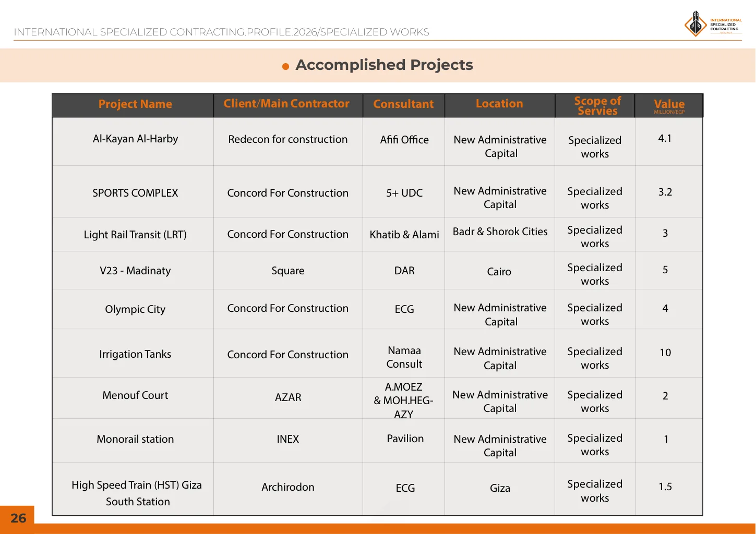This screenshot has height=534, width=756.
Task: Select the 'INEX' client cell
Action: [x=288, y=439]
